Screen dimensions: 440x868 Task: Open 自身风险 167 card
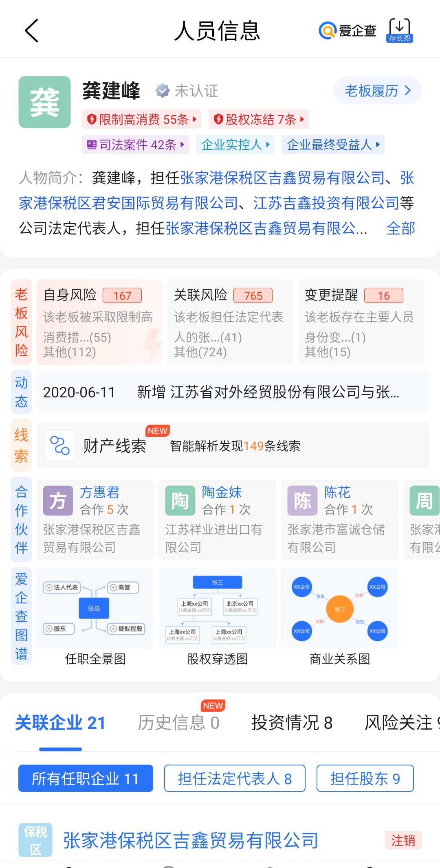pos(99,322)
